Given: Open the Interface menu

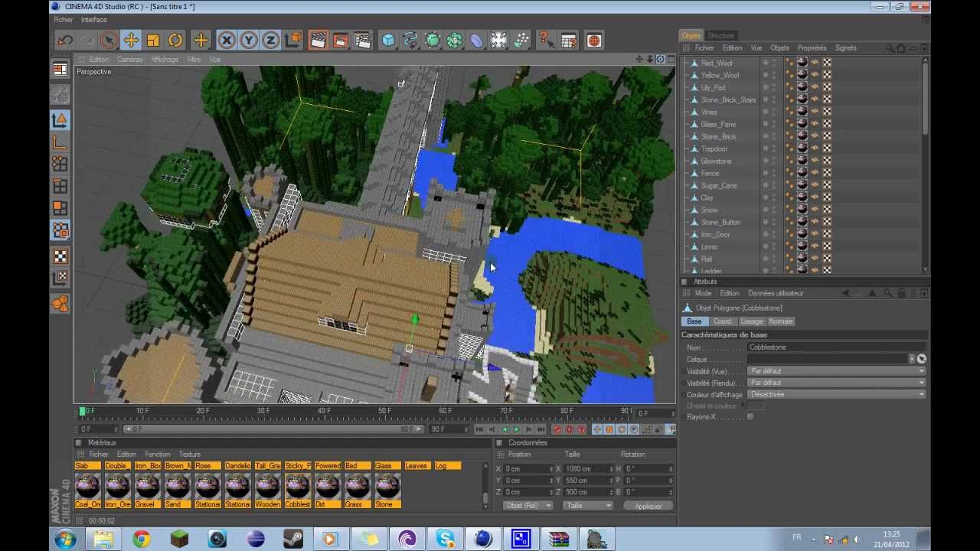Looking at the screenshot, I should click(x=94, y=20).
